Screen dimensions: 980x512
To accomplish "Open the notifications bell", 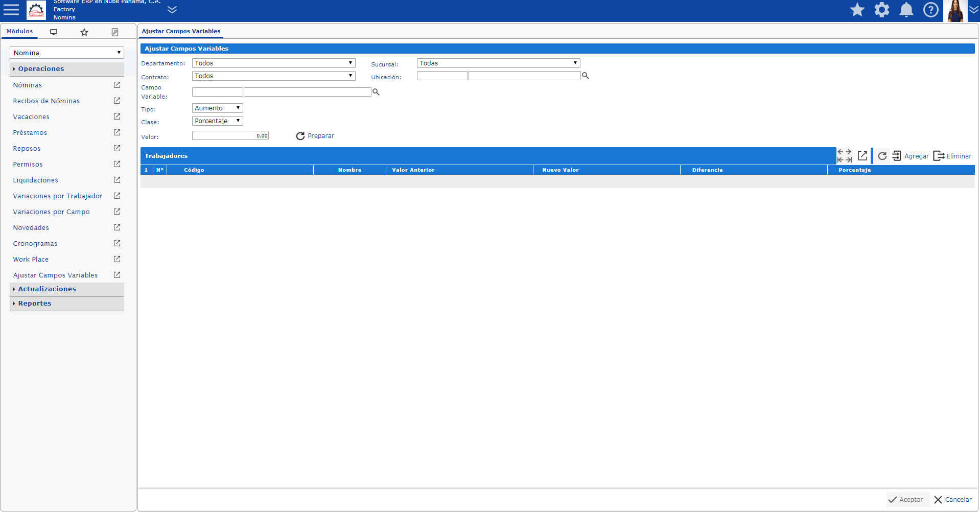I will pos(906,10).
